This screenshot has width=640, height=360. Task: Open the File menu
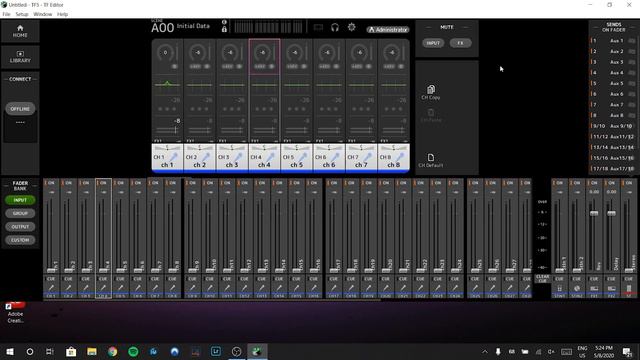tap(6, 14)
